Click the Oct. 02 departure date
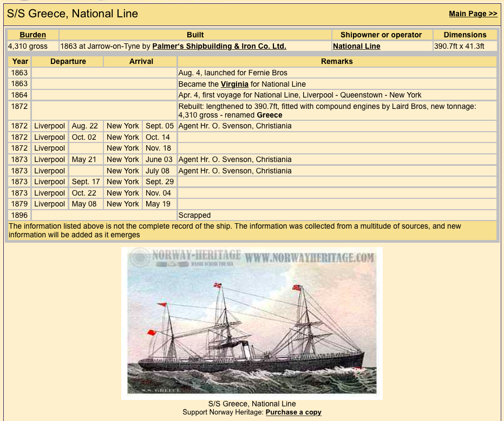504x421 pixels. tap(84, 137)
